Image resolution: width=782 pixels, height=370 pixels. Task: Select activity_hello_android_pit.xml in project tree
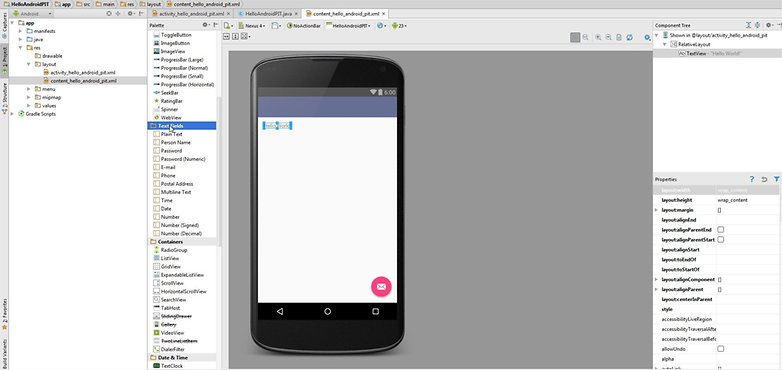click(x=83, y=72)
